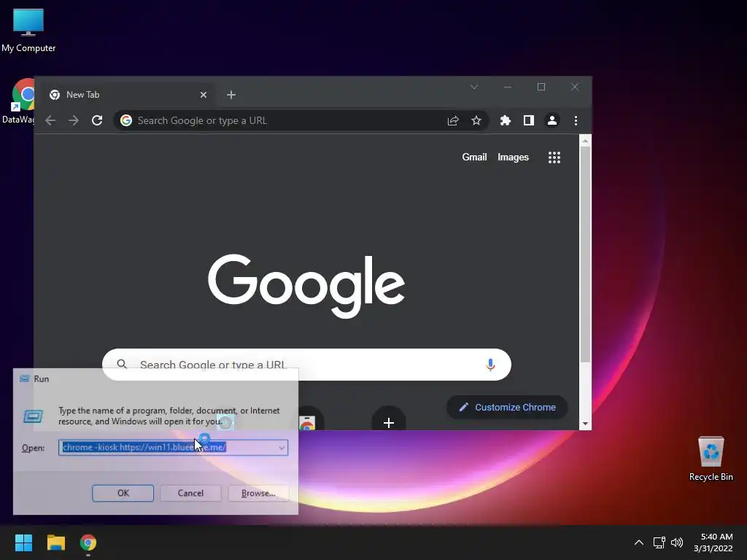Screen dimensions: 747x560
Task: Go back in Chrome navigation
Action: point(50,120)
